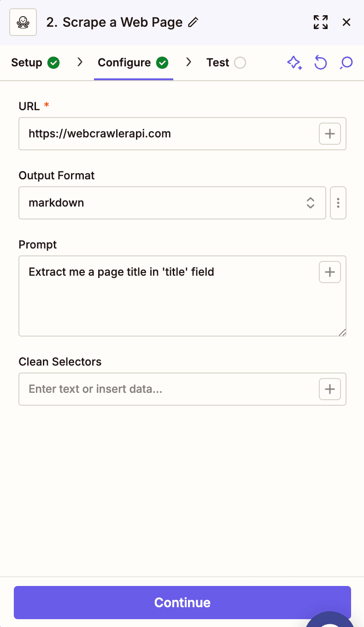
Task: Open the Output Format dropdown
Action: point(310,203)
